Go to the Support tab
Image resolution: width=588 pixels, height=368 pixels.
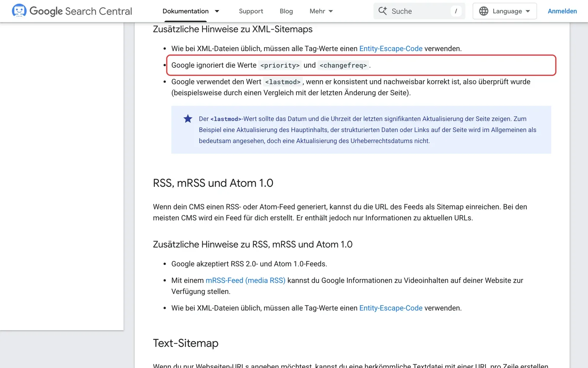(251, 11)
